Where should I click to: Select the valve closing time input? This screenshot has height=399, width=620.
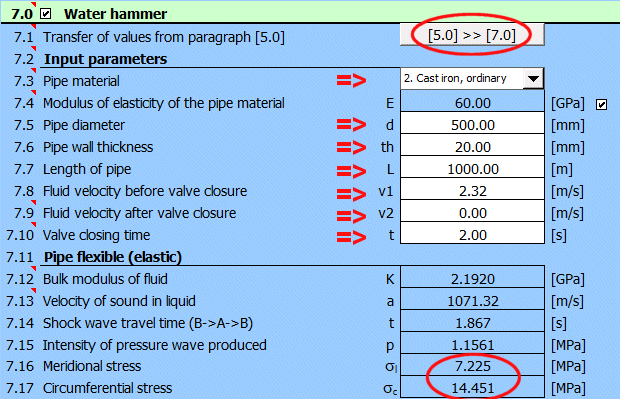473,235
